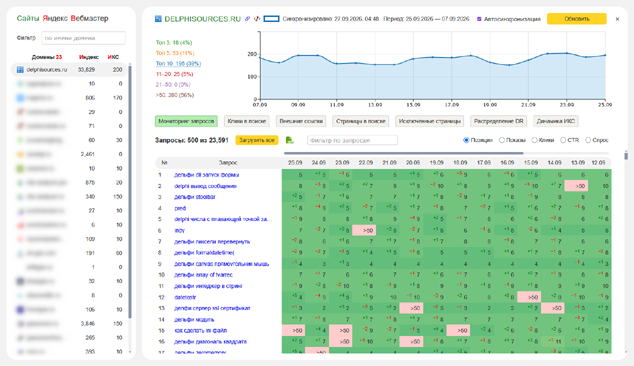Click the 11-20: 25 (5%) legend entry
This screenshot has width=634, height=366.
point(174,74)
